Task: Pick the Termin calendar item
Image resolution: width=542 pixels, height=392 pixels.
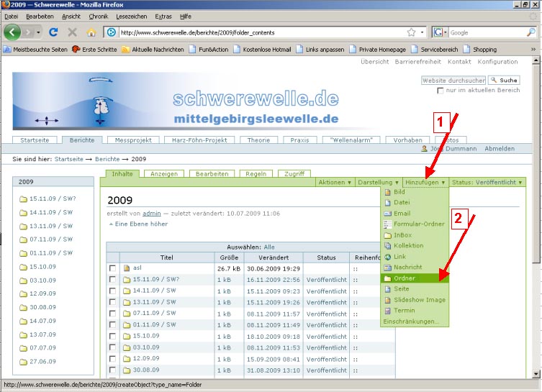Action: tap(403, 311)
